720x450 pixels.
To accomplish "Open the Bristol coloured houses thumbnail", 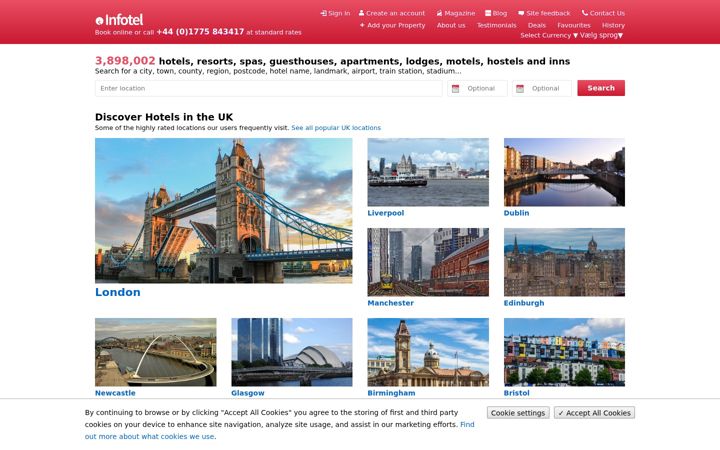I will [x=564, y=352].
